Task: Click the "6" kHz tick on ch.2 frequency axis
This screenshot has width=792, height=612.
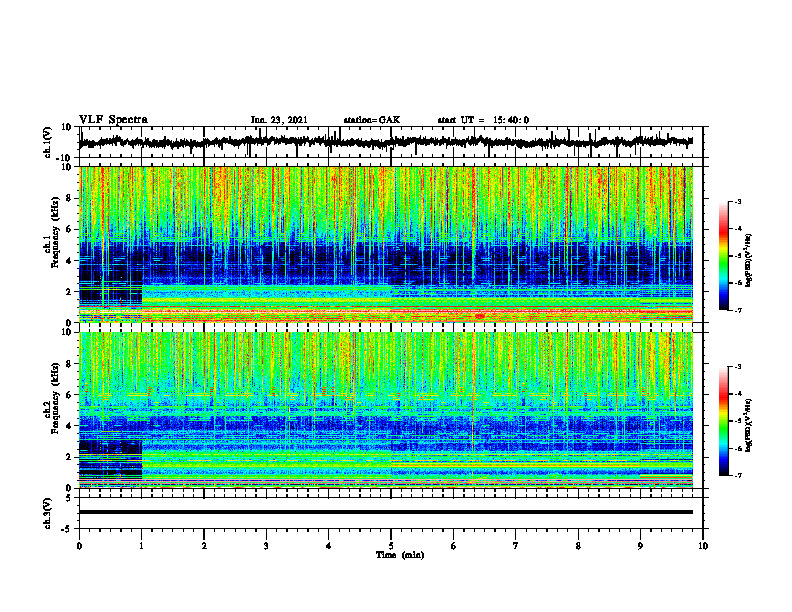Action: [x=70, y=395]
